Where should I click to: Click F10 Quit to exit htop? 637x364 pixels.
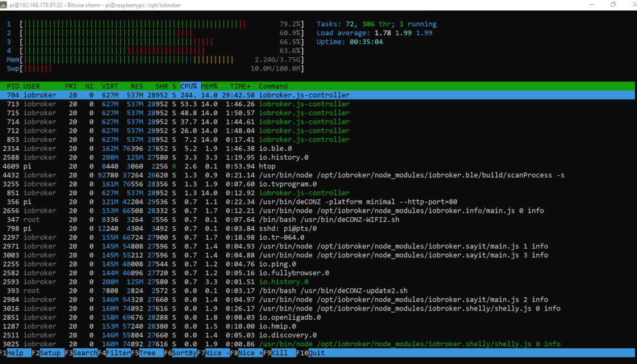coord(317,353)
